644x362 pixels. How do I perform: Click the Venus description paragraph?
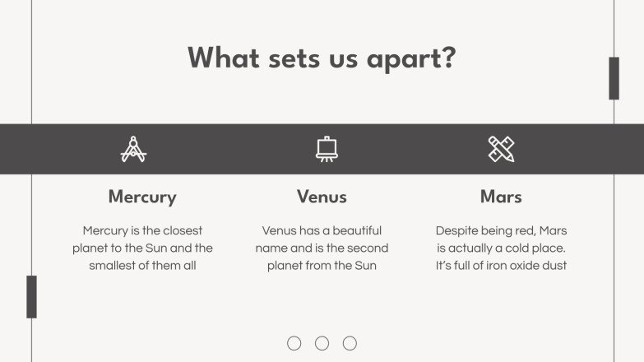(322, 248)
